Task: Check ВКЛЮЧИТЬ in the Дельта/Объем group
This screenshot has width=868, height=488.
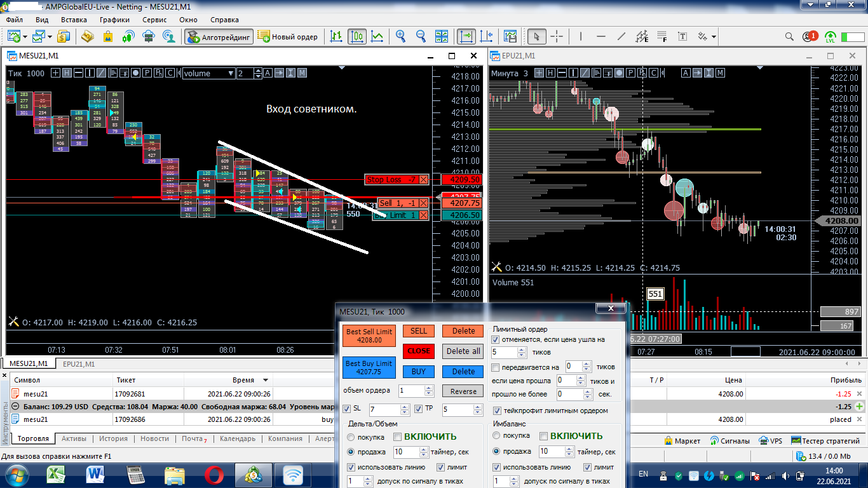Action: click(x=398, y=437)
